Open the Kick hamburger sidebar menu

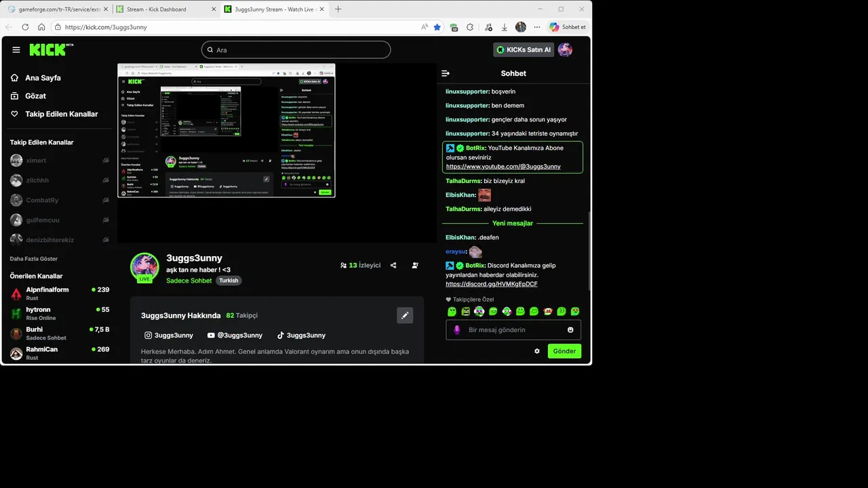point(16,49)
